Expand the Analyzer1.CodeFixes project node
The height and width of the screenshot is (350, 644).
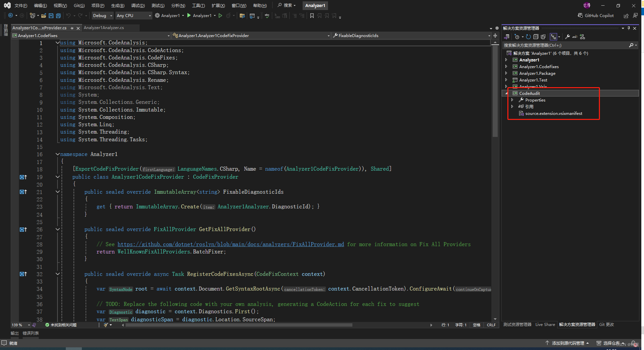506,66
